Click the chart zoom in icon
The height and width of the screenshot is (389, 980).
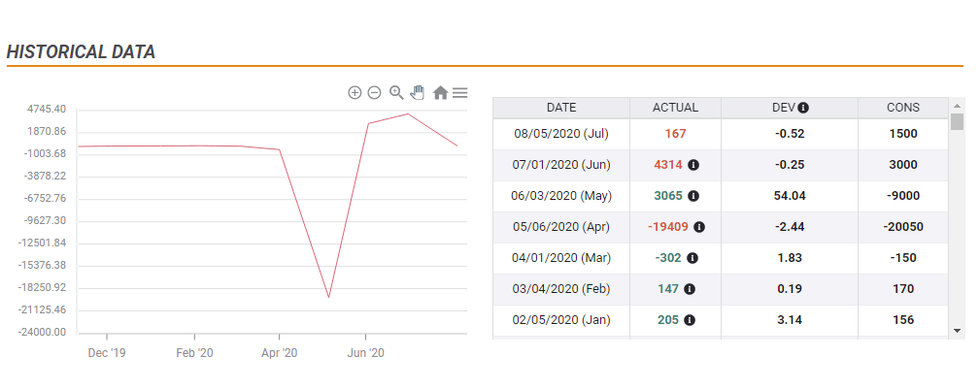click(355, 92)
